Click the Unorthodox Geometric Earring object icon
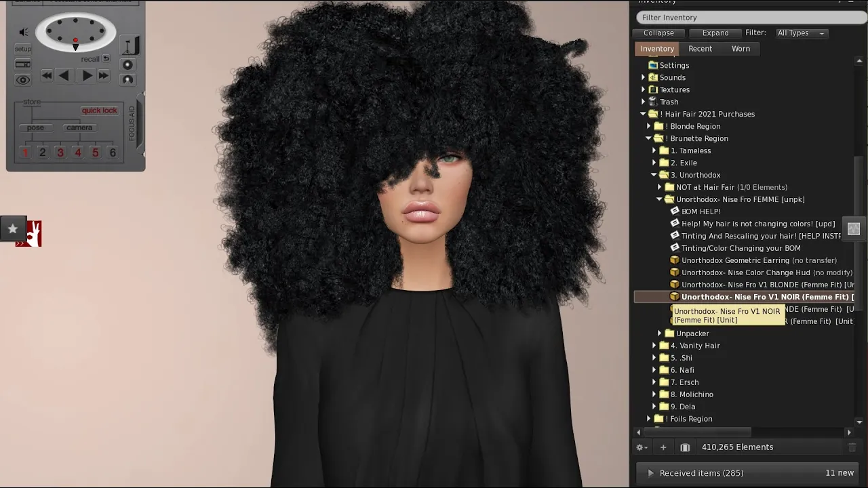 pos(675,260)
